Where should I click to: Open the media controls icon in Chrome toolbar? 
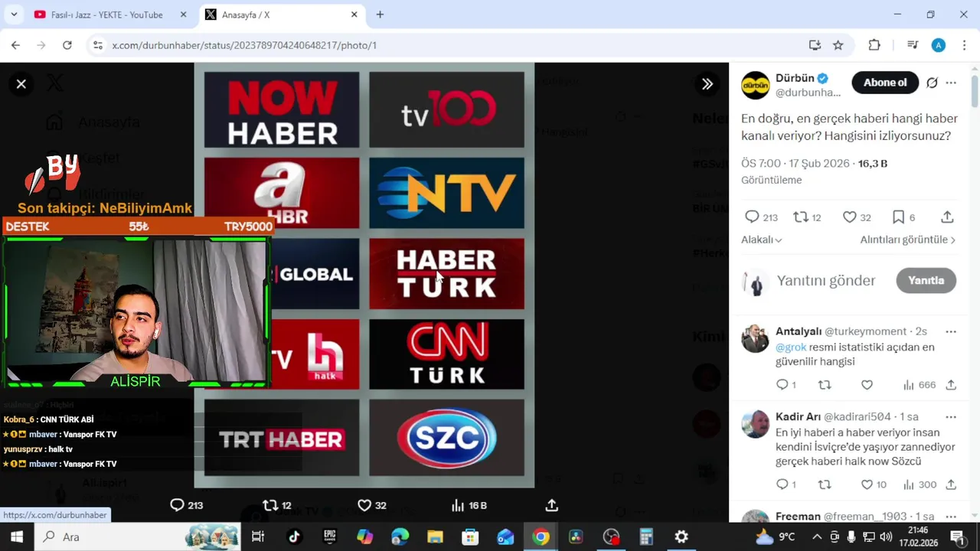coord(912,45)
